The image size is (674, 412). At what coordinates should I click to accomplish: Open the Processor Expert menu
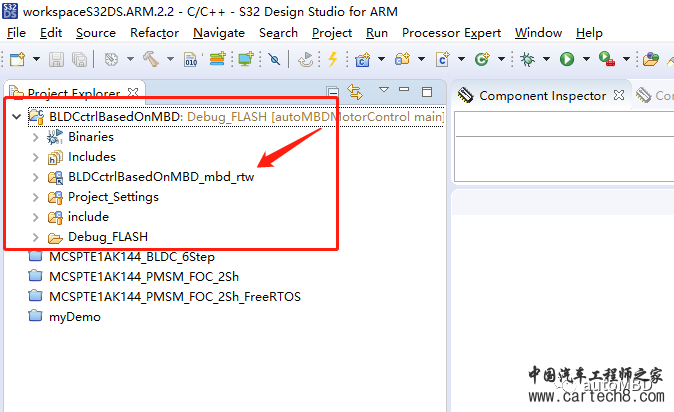(451, 33)
